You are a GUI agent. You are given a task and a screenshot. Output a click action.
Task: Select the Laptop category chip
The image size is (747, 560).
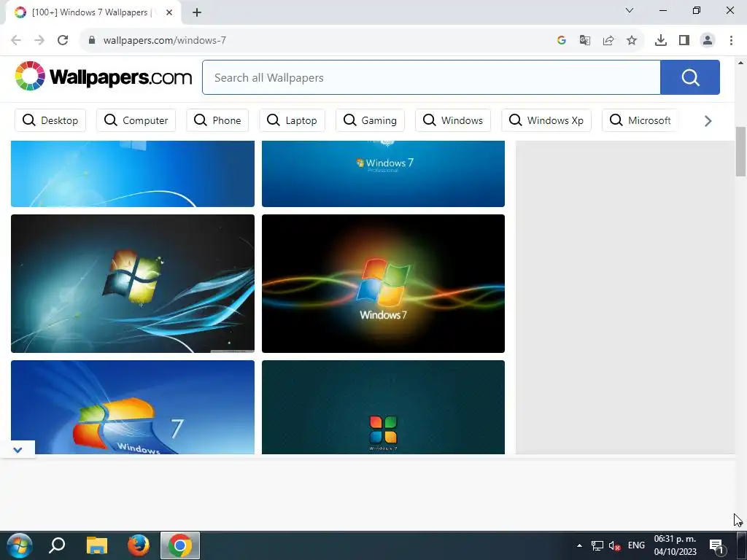tap(292, 120)
